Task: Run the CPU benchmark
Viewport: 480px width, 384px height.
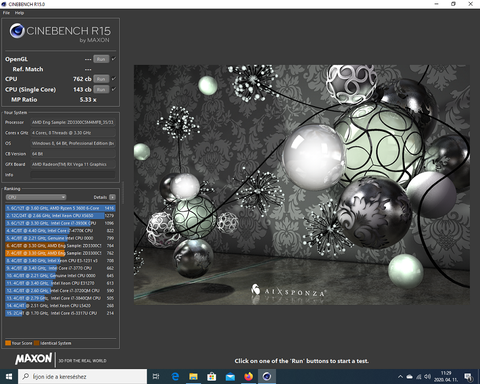Action: [101, 79]
